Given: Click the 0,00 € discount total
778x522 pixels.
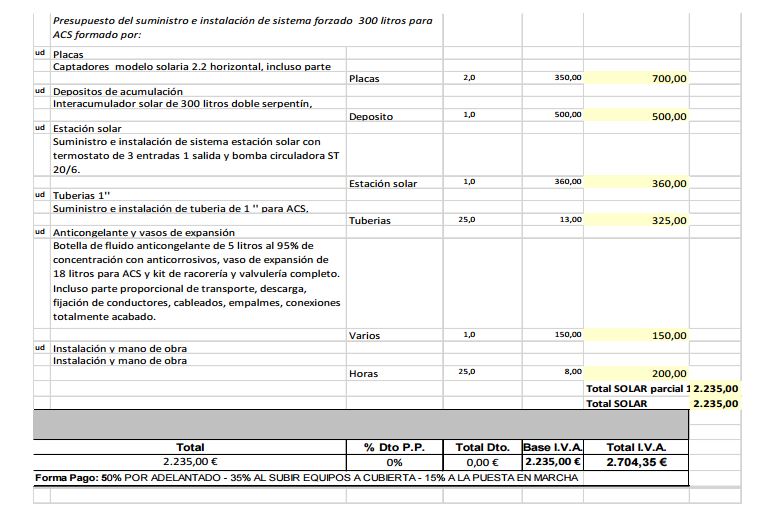Looking at the screenshot, I should tap(482, 462).
